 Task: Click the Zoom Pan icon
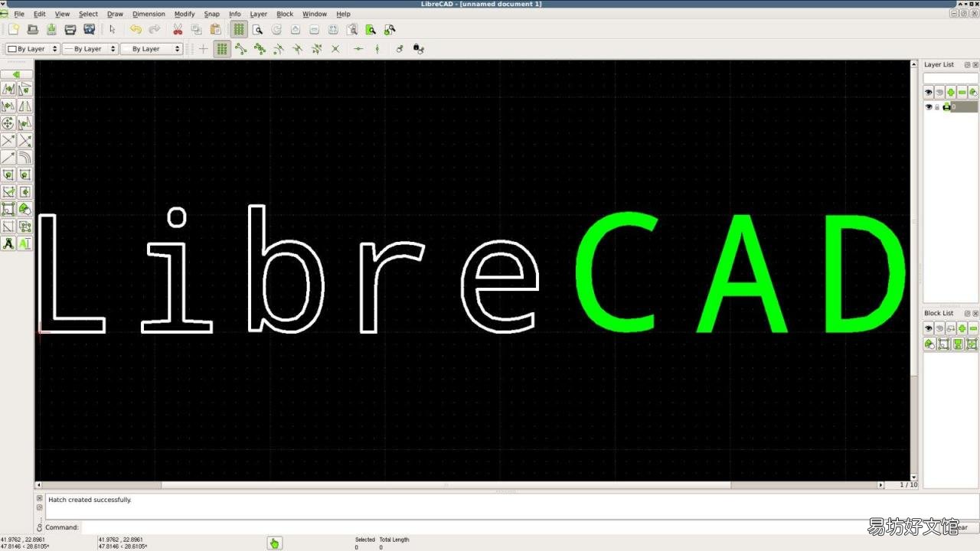(390, 30)
